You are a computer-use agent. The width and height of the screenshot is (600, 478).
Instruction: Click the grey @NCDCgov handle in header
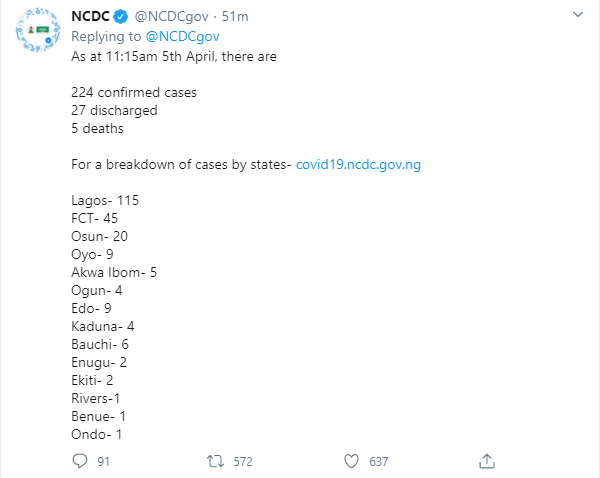pyautogui.click(x=171, y=16)
